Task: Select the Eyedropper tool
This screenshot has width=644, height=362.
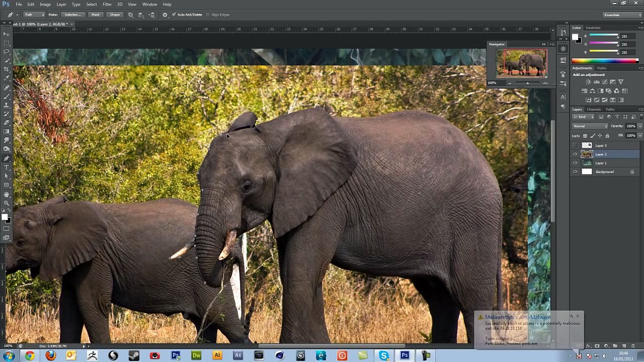Action: click(7, 78)
